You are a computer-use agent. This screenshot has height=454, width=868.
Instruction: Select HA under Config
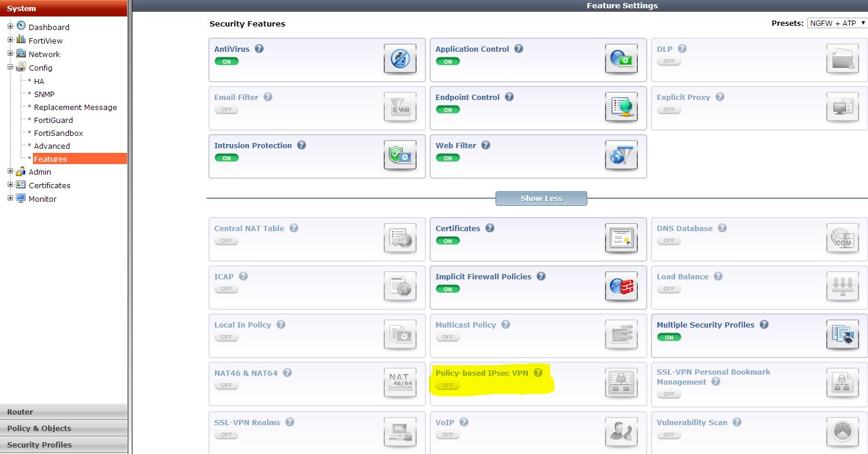[x=39, y=81]
